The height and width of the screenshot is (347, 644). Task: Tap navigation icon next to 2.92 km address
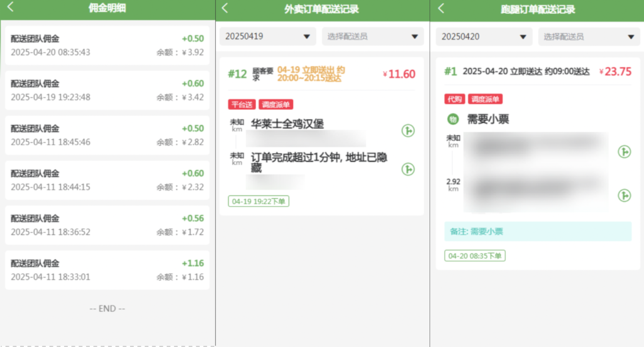(x=625, y=196)
